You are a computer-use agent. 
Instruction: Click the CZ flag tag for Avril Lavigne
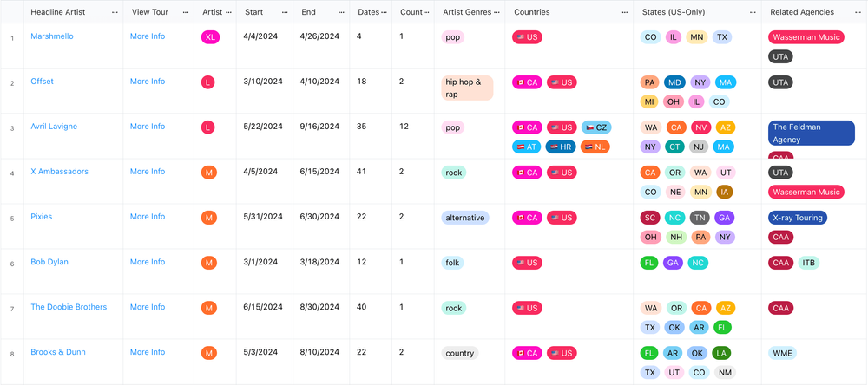pyautogui.click(x=596, y=127)
